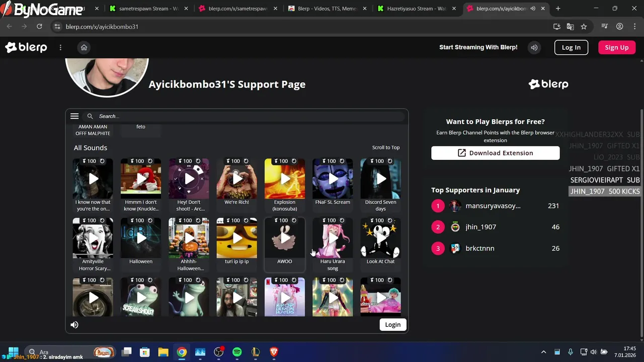Image resolution: width=644 pixels, height=362 pixels.
Task: Click the search magnifier icon in soundboard
Action: pos(90,116)
